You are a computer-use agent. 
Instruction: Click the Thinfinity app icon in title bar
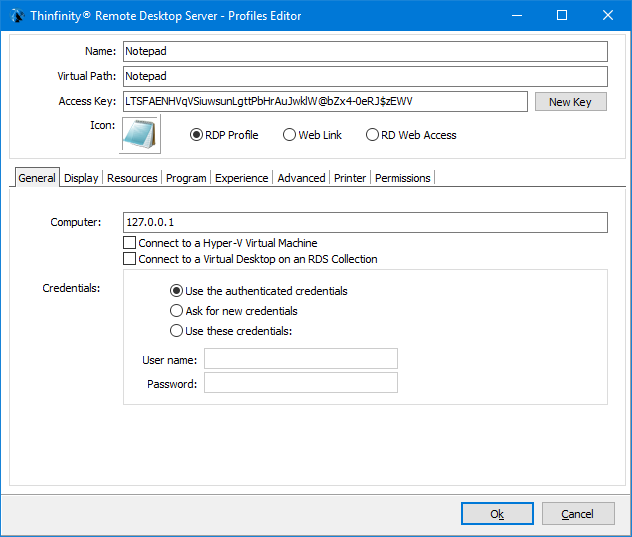point(17,16)
